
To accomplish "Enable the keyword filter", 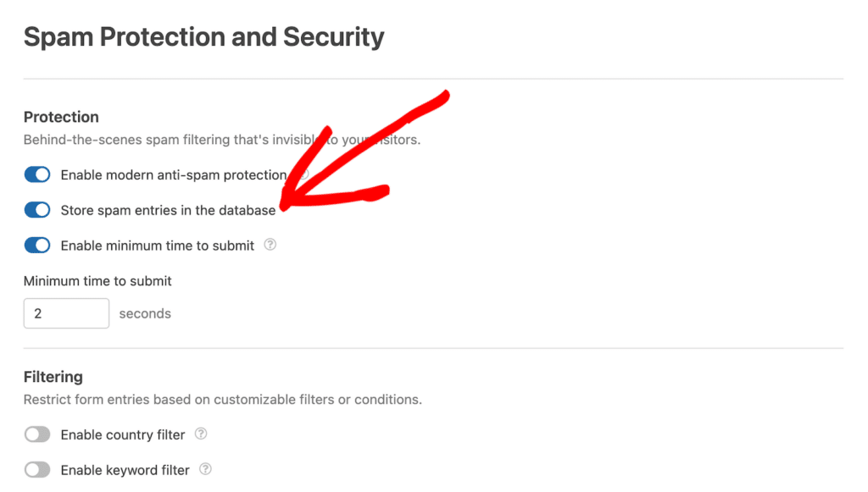I will coord(37,469).
